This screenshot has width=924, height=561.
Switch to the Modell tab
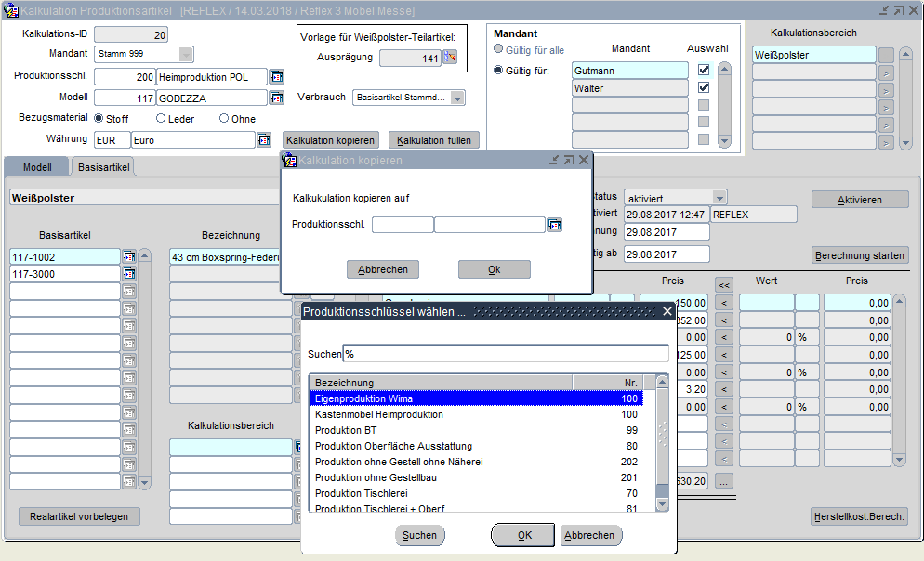click(x=36, y=167)
